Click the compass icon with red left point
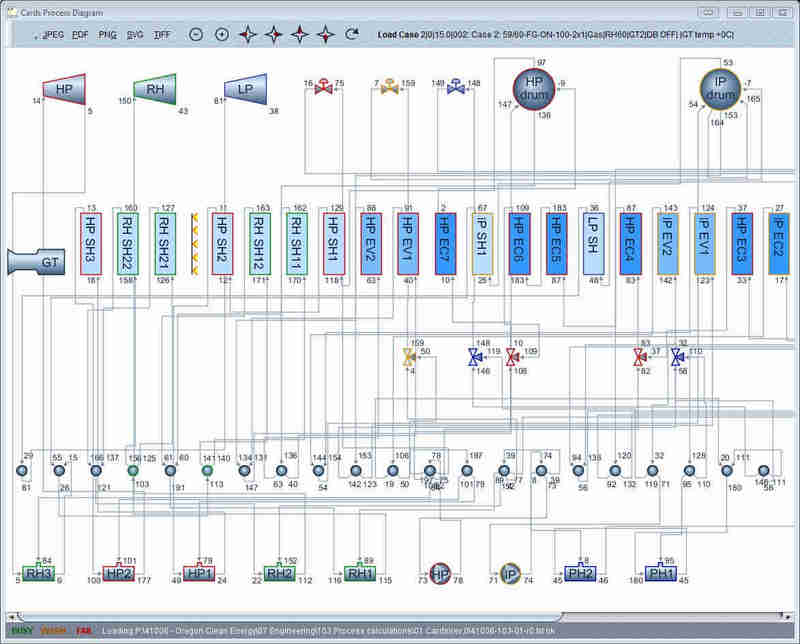Screen dimensions: 800x644 [248, 35]
